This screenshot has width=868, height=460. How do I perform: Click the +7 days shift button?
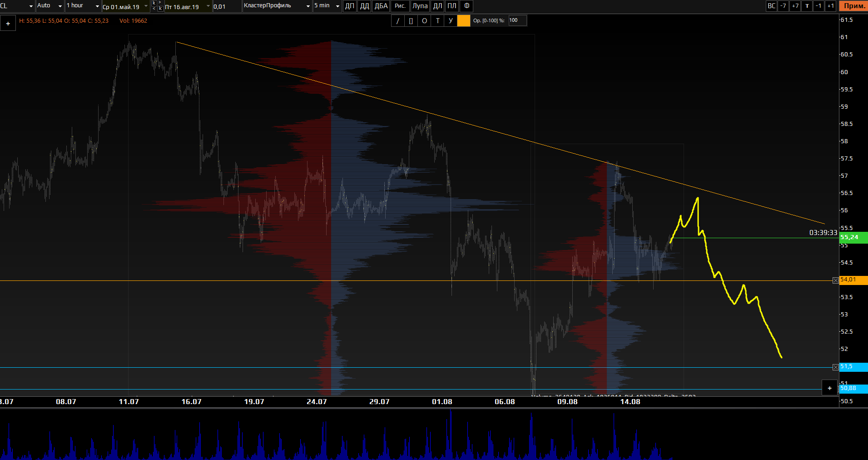coord(795,6)
